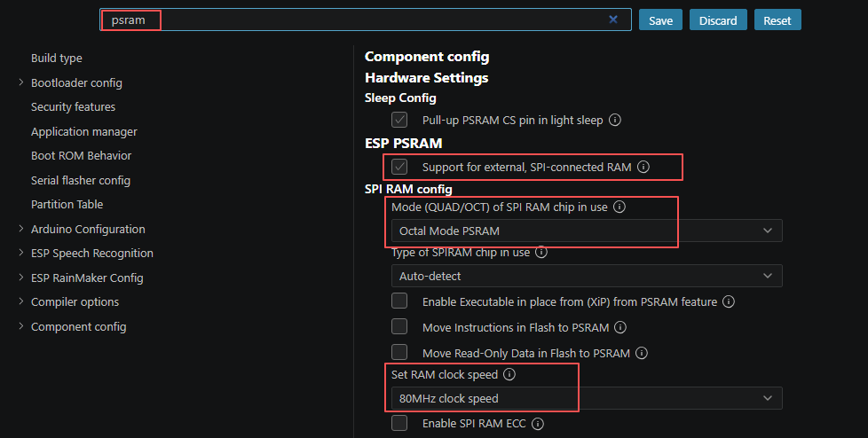Open info icon beside Set RAM clock speed
Viewport: 868px width, 438px height.
(x=509, y=374)
